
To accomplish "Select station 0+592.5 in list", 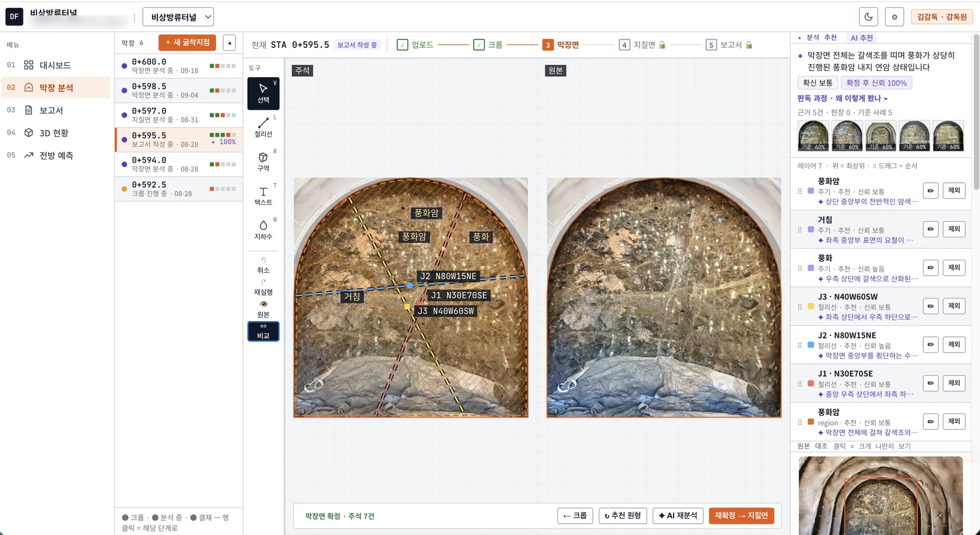I will coord(179,189).
